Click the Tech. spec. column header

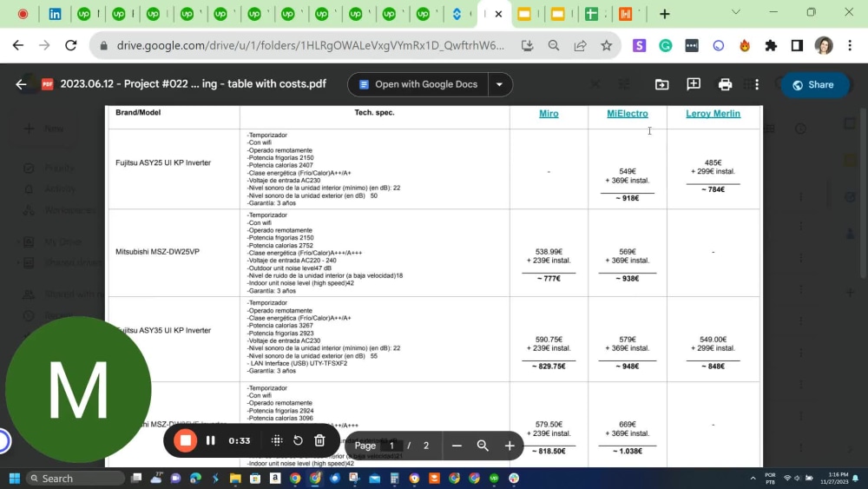coord(374,112)
